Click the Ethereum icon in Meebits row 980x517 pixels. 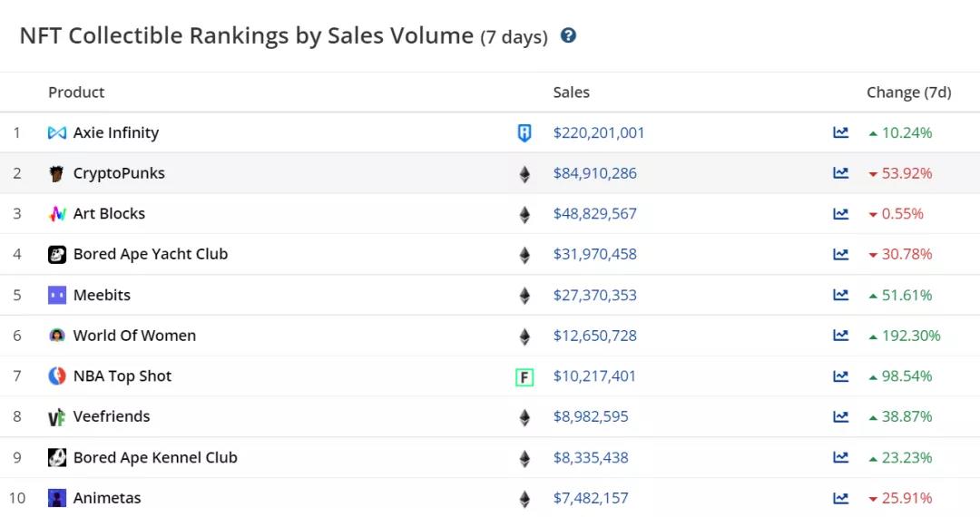524,296
